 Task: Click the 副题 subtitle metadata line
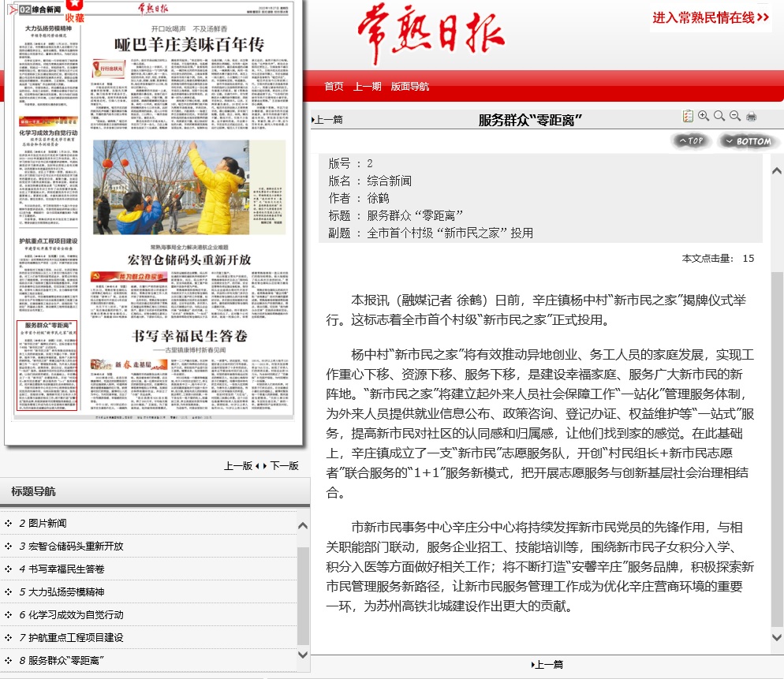coord(431,233)
